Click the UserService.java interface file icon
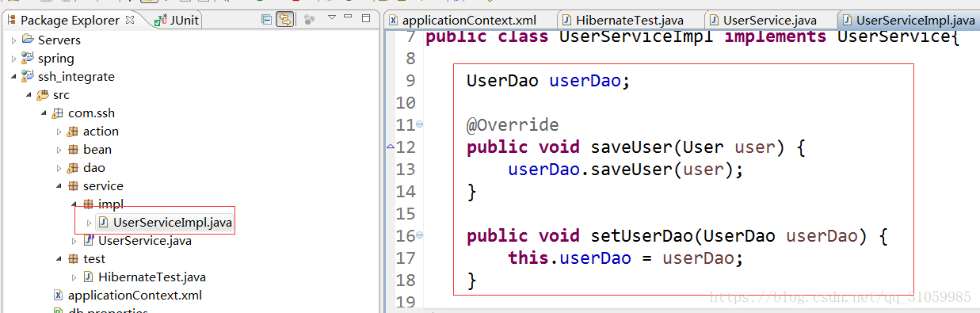Viewport: 980px width, 313px height. 88,241
